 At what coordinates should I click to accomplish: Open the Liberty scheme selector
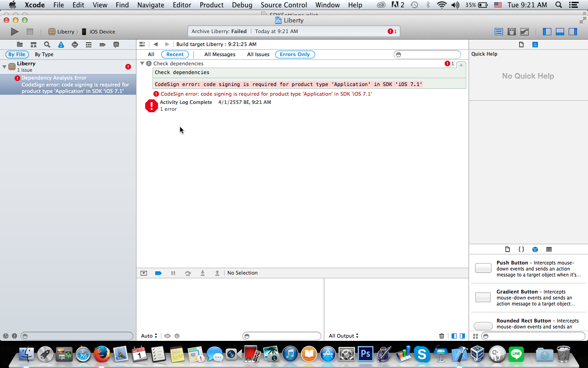(61, 32)
